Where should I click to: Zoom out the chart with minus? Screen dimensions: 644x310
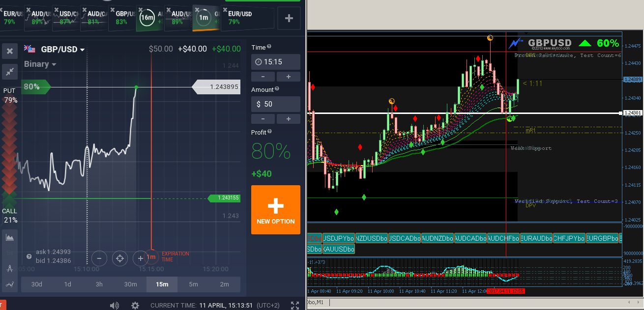99,258
